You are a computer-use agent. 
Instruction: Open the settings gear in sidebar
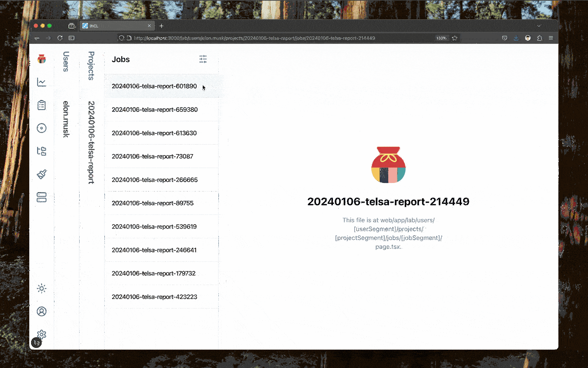(x=41, y=334)
